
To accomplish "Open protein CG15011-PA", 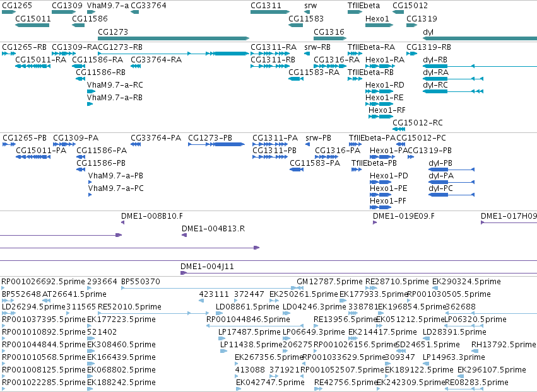I will pos(41,151).
